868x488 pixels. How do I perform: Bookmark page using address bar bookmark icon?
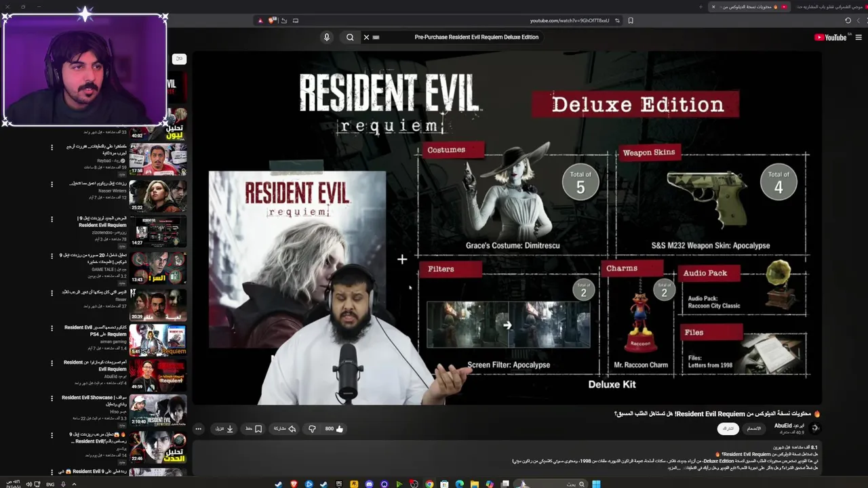click(x=631, y=20)
